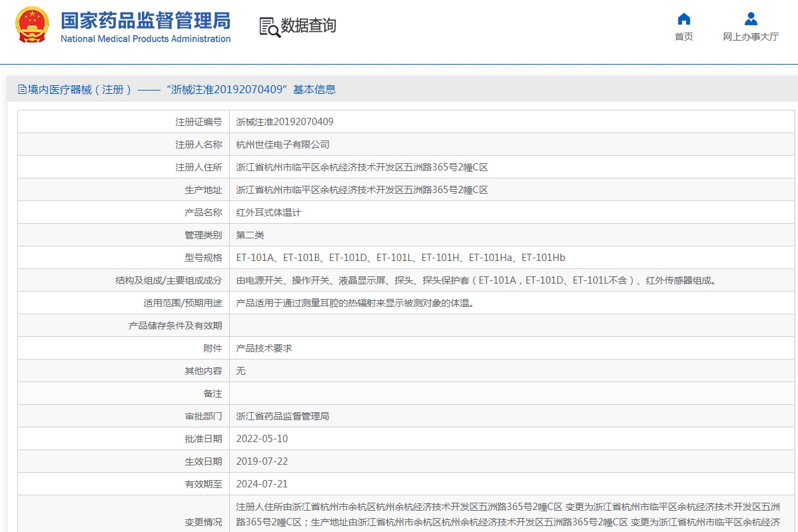
Task: Open the 网上办事大厅 user icon
Action: pyautogui.click(x=751, y=19)
